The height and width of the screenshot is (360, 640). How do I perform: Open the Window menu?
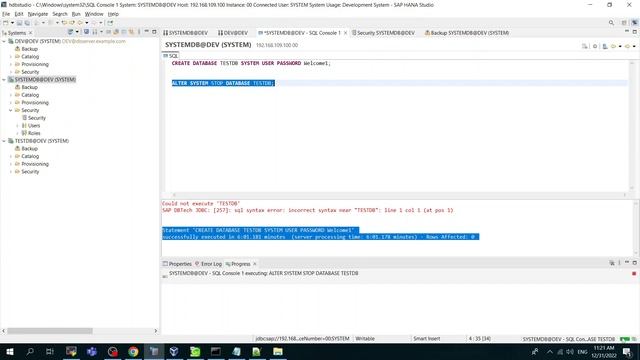[x=94, y=14]
